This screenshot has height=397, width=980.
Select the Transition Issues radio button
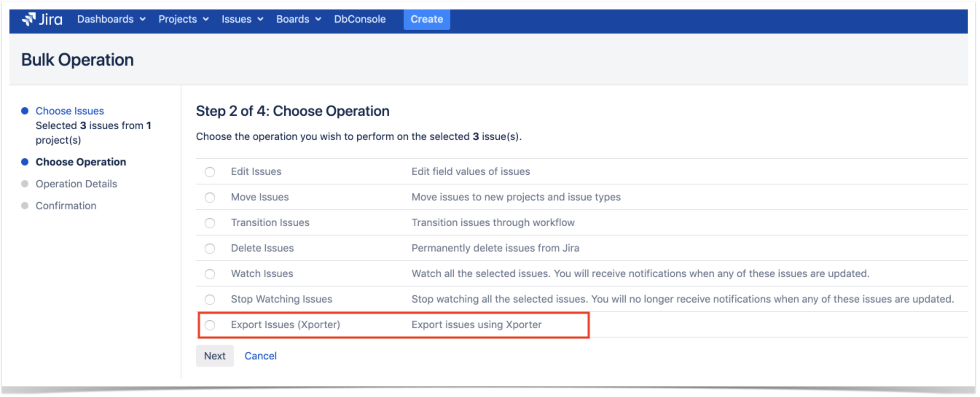(209, 223)
